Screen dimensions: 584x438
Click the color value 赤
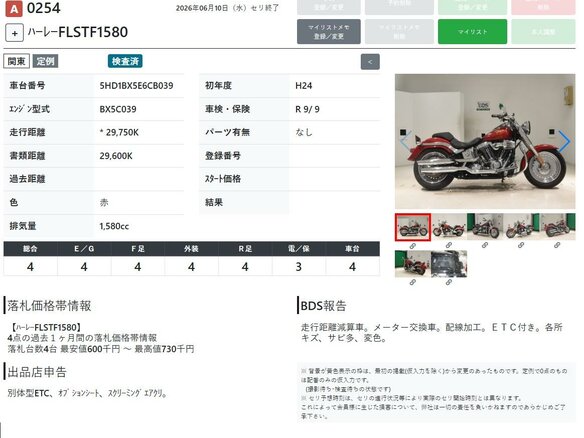104,203
